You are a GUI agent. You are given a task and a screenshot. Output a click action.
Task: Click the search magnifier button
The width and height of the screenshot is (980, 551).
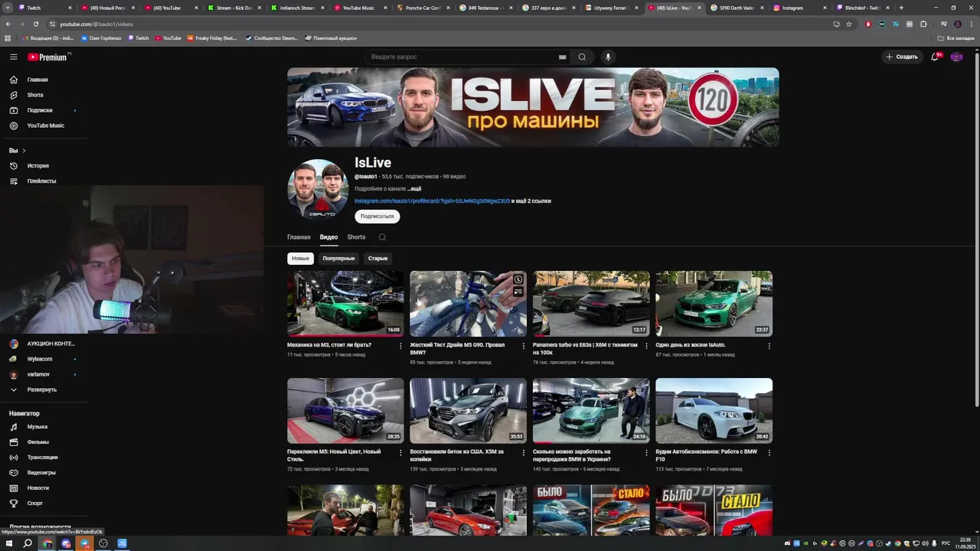click(582, 57)
